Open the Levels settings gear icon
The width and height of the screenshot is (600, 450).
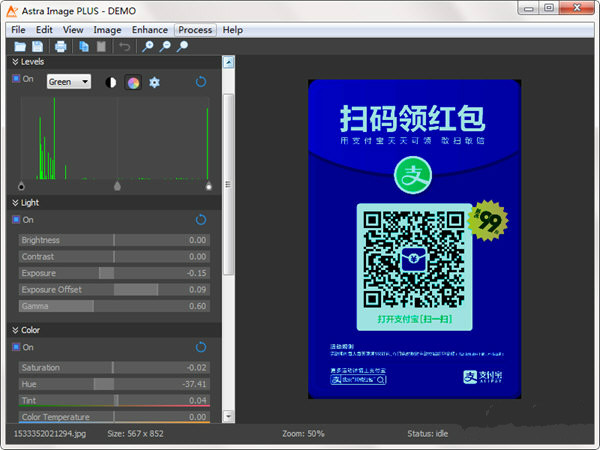tap(154, 82)
